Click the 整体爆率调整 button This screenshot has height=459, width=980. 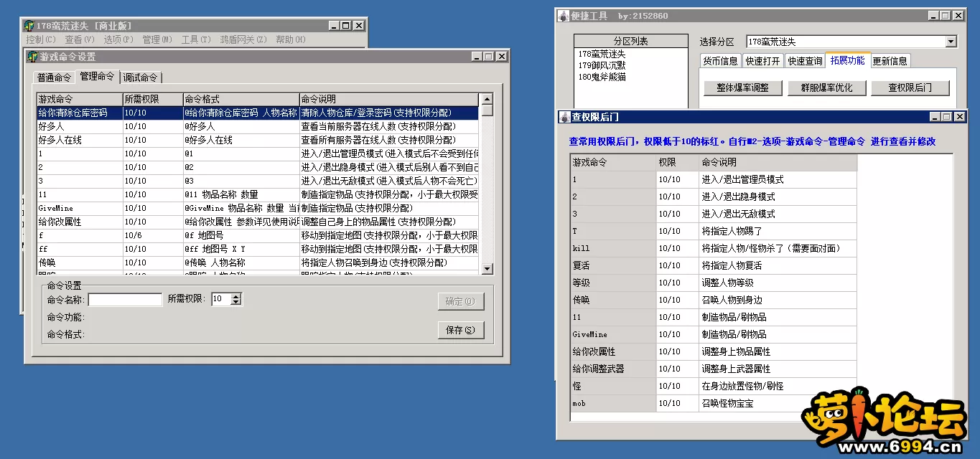(742, 87)
